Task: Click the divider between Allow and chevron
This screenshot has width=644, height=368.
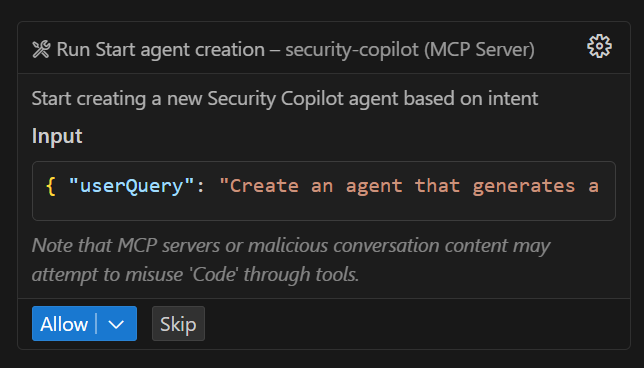Action: [96, 324]
